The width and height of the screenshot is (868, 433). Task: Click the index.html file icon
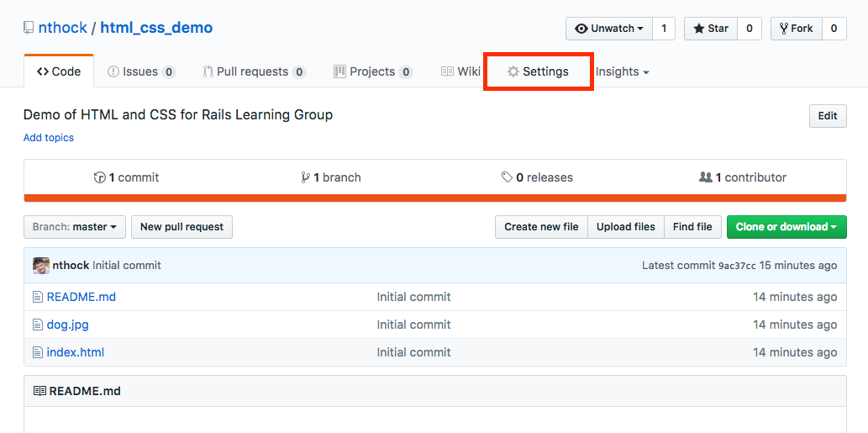[x=37, y=352]
